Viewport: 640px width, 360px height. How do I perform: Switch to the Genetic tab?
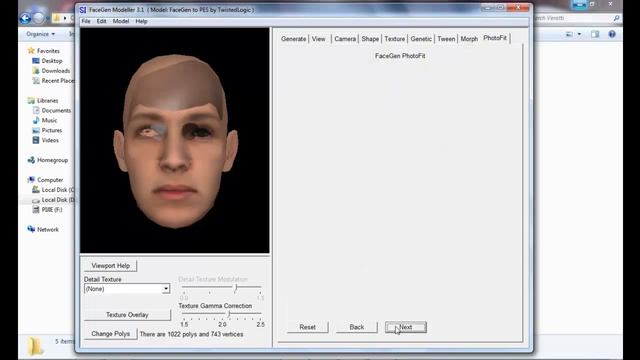point(421,39)
